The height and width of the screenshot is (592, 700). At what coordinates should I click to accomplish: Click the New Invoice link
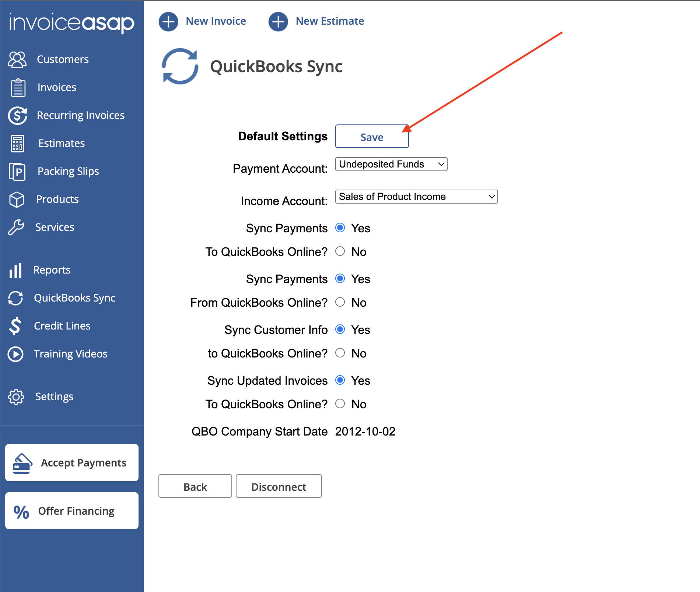(216, 21)
